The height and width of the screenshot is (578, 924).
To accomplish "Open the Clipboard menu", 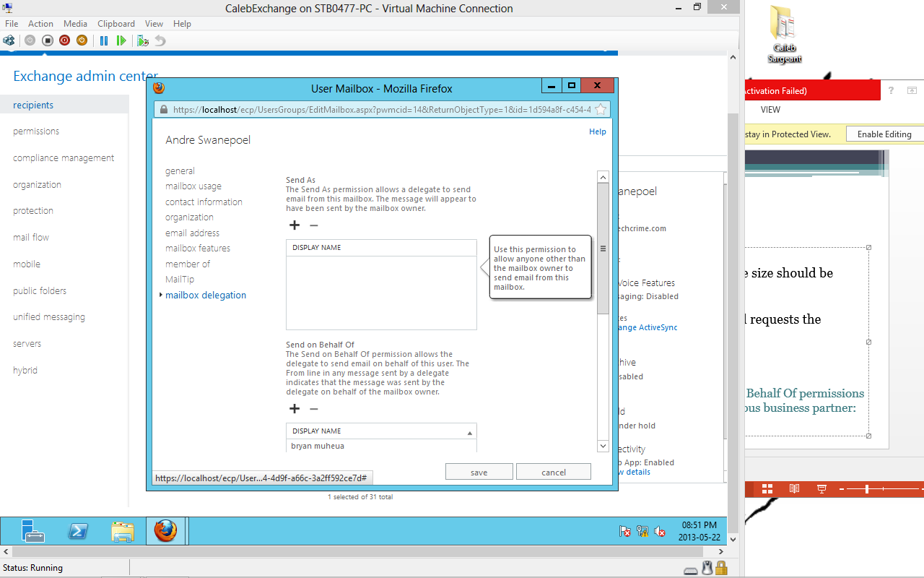I will click(115, 24).
